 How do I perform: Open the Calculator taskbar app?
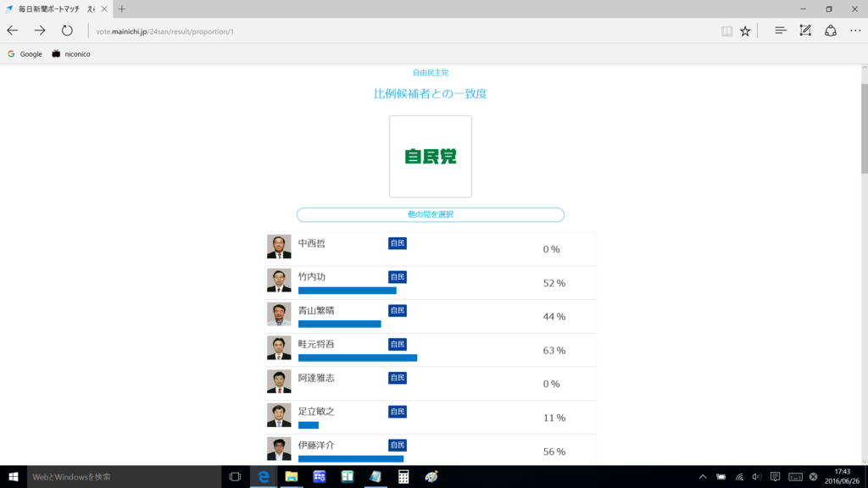coord(403,476)
